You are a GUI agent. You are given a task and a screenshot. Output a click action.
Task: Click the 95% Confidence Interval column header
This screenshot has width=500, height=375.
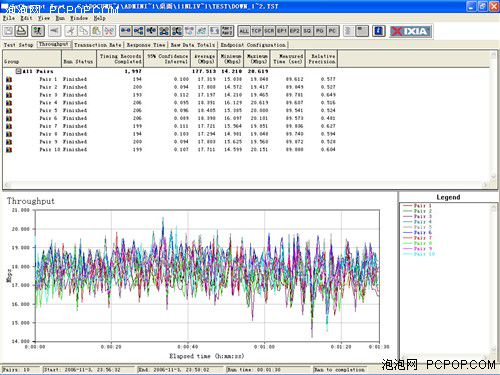pos(167,59)
